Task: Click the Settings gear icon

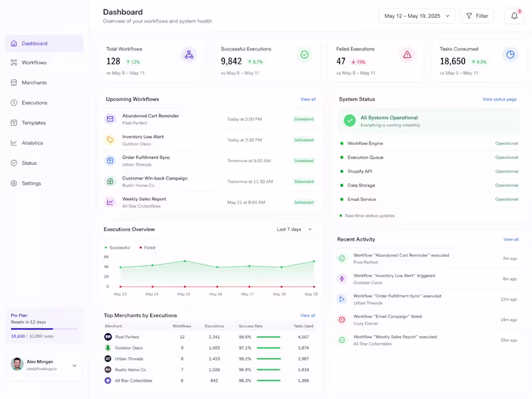Action: [x=15, y=183]
